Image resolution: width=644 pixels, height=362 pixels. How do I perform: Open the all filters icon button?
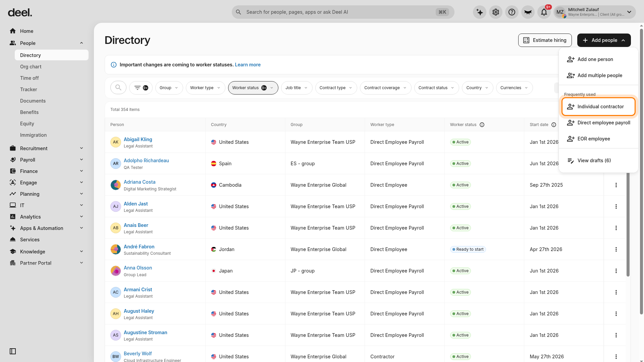tap(141, 88)
